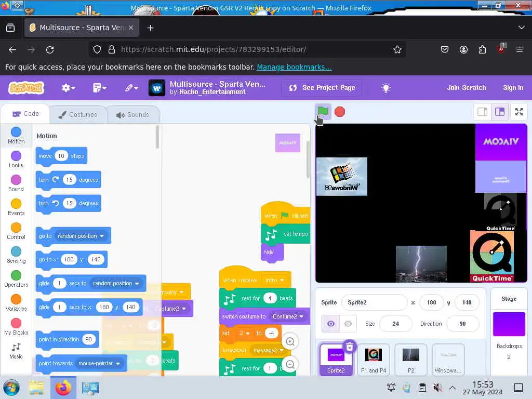This screenshot has height=399, width=532.
Task: Select the Sprite2 thumbnail
Action: [x=336, y=360]
